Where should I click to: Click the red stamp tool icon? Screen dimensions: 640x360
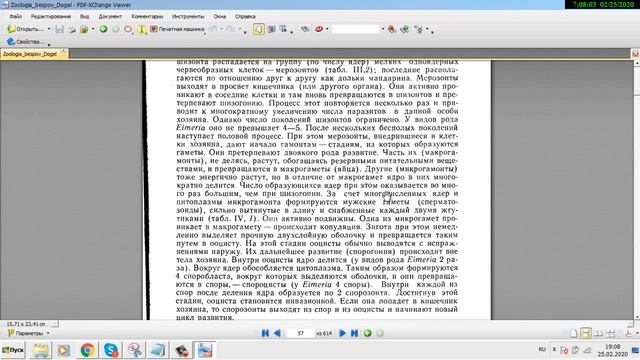319,29
